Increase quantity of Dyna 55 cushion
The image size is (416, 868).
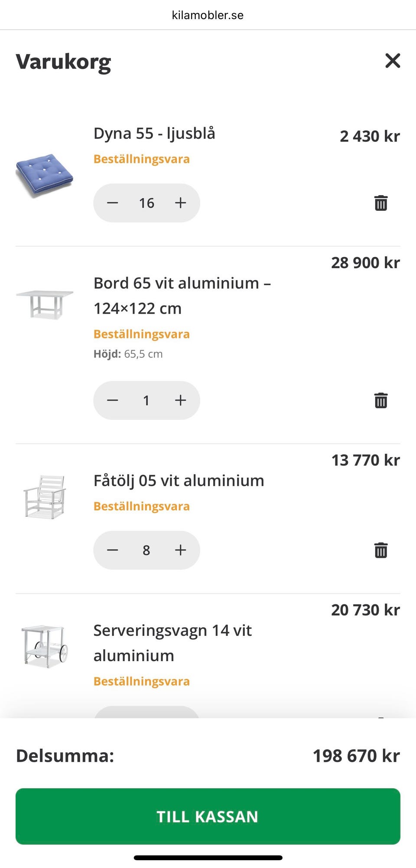pyautogui.click(x=180, y=203)
